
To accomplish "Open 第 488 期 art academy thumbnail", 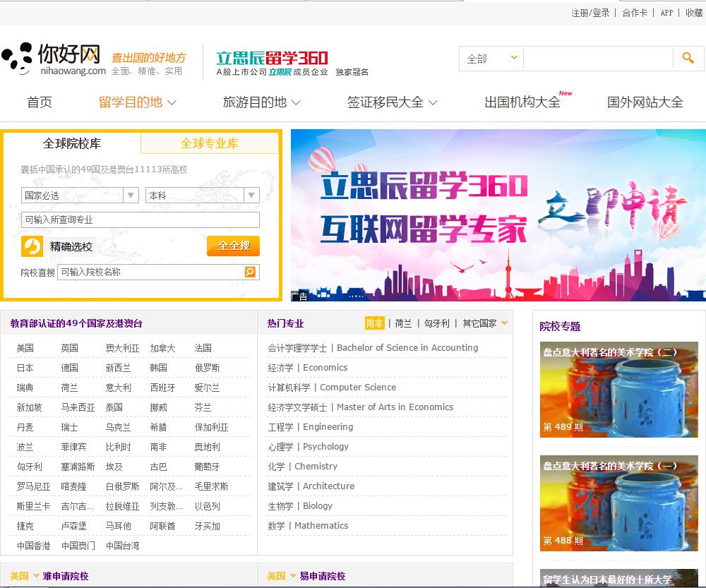I will point(619,503).
